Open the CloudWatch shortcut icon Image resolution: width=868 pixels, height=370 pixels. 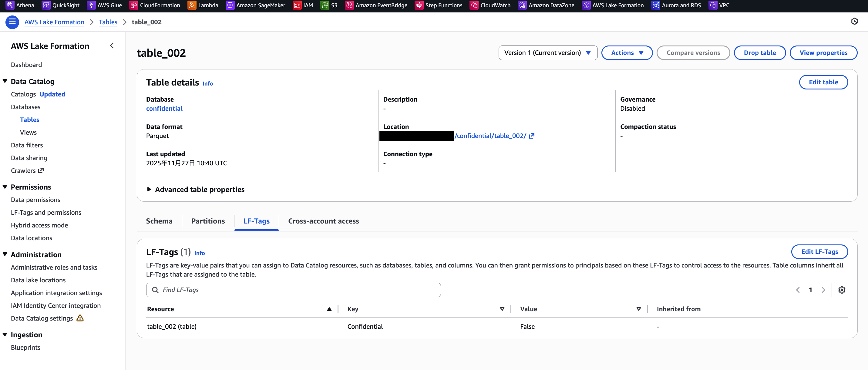tap(474, 5)
